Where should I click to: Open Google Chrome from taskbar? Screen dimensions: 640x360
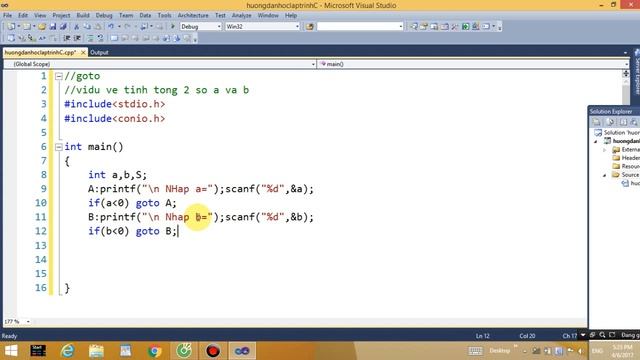click(x=155, y=351)
